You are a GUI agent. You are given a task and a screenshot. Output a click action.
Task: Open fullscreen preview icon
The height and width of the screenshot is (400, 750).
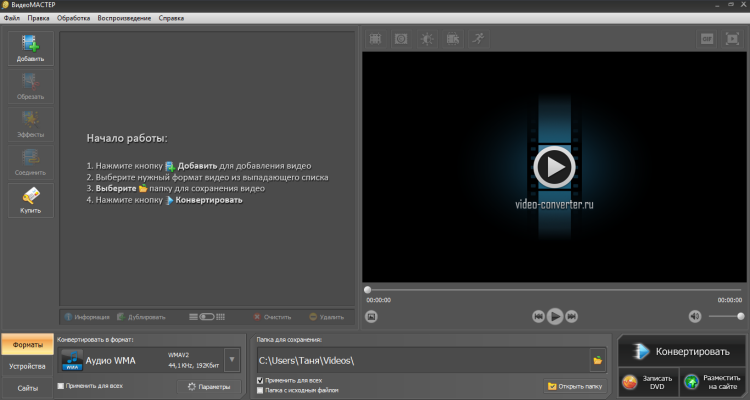732,39
